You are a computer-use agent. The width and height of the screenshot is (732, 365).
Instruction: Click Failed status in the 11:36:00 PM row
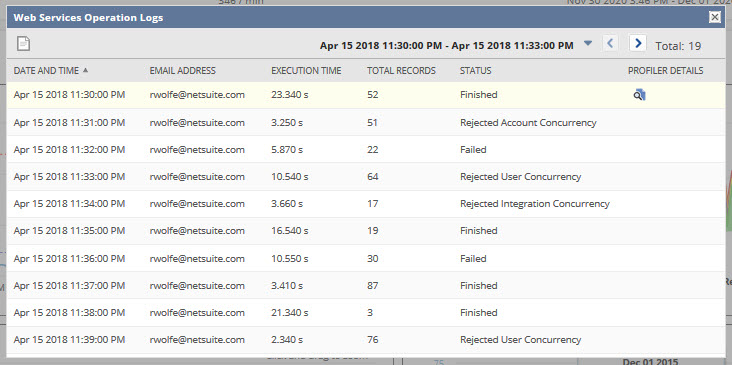pyautogui.click(x=473, y=259)
